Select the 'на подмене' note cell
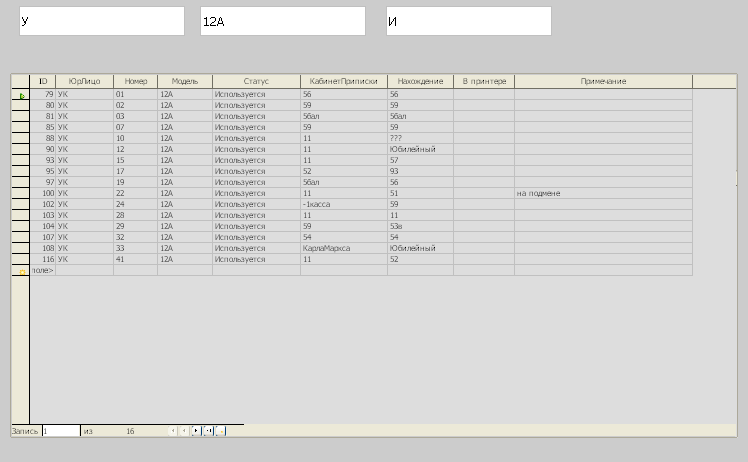 tap(603, 194)
